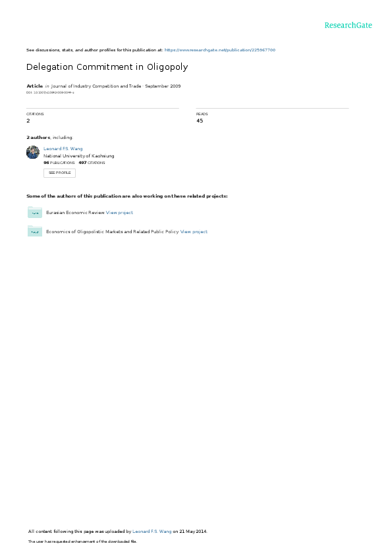This screenshot has width=392, height=554.
Task: Click Leonard F.S. Wang's profile photo
Action: click(x=33, y=152)
